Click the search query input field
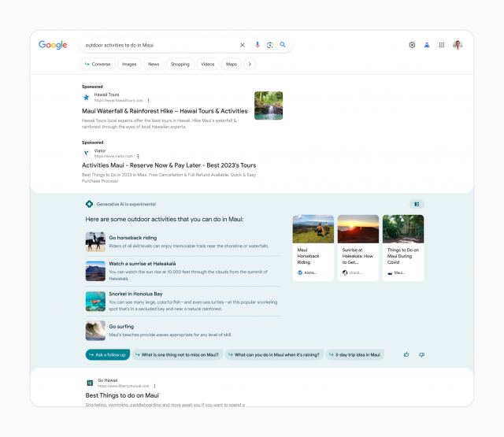Image resolution: width=504 pixels, height=437 pixels. [157, 45]
